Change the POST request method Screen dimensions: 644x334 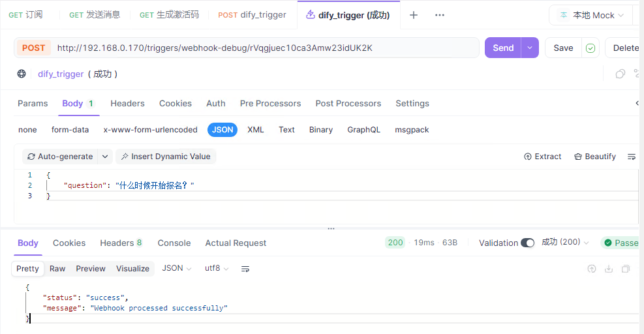33,48
